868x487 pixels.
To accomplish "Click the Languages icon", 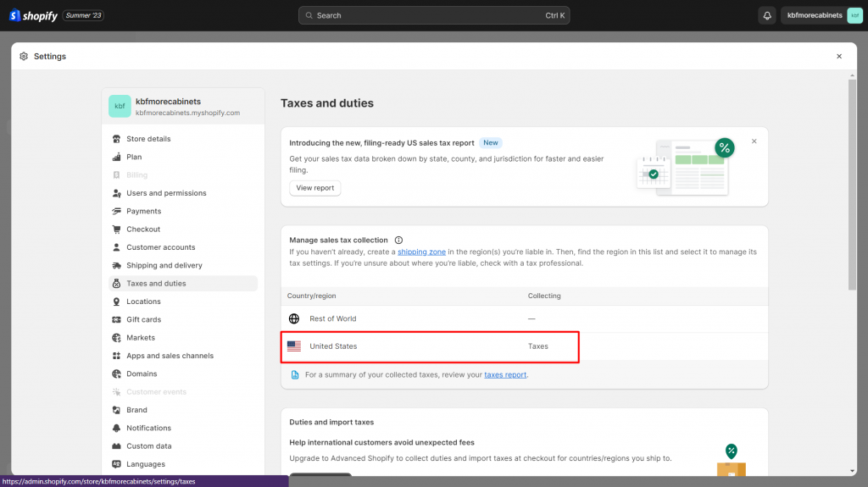I will coord(116,464).
